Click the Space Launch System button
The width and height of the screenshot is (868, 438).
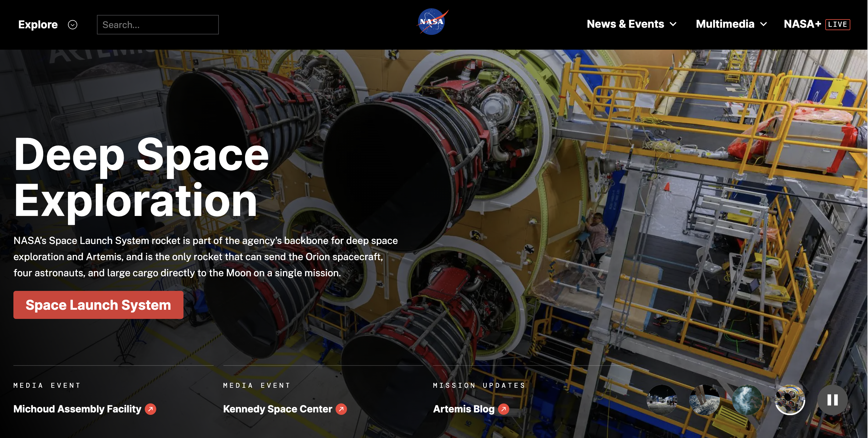(x=98, y=305)
